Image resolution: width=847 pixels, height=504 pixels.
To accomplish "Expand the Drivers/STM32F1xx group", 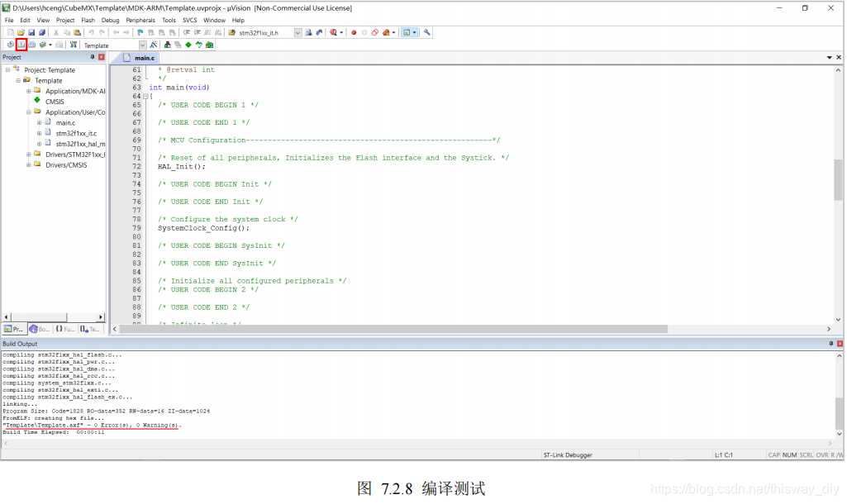I will click(29, 154).
